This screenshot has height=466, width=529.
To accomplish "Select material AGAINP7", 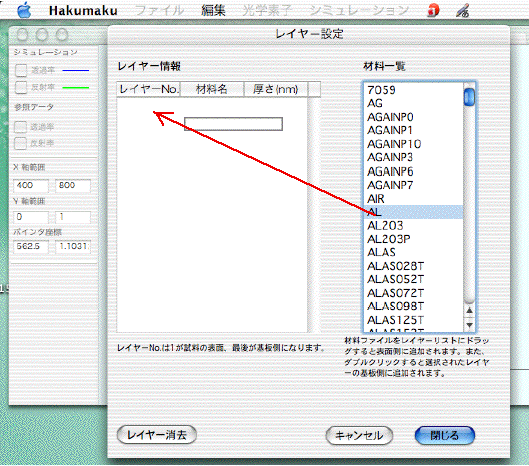I will 414,185.
